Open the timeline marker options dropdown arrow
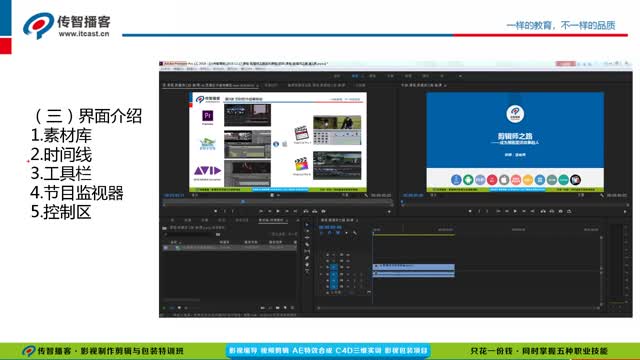This screenshot has width=640, height=360. point(347,233)
